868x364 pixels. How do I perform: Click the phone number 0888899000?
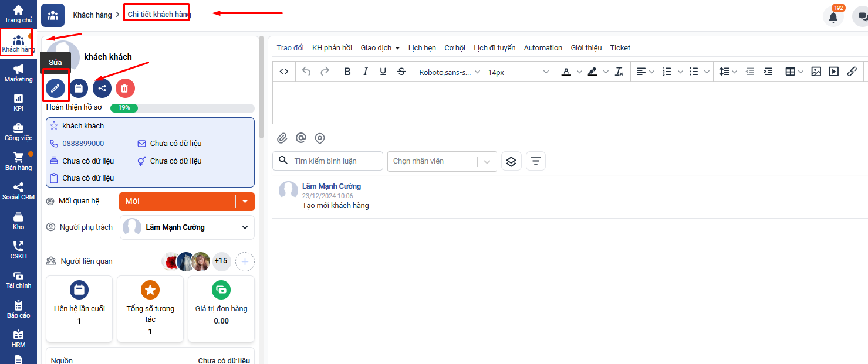pyautogui.click(x=83, y=144)
